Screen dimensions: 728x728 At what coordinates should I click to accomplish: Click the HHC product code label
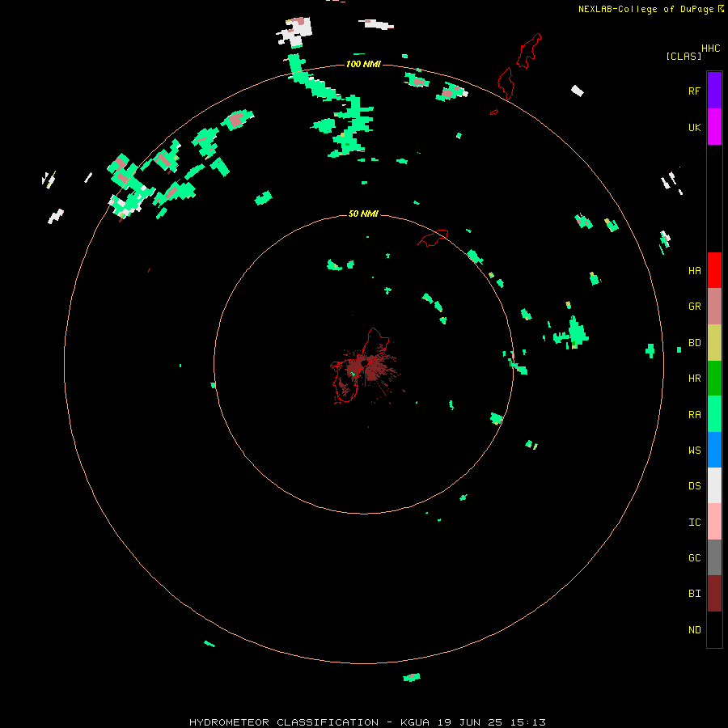pos(710,49)
